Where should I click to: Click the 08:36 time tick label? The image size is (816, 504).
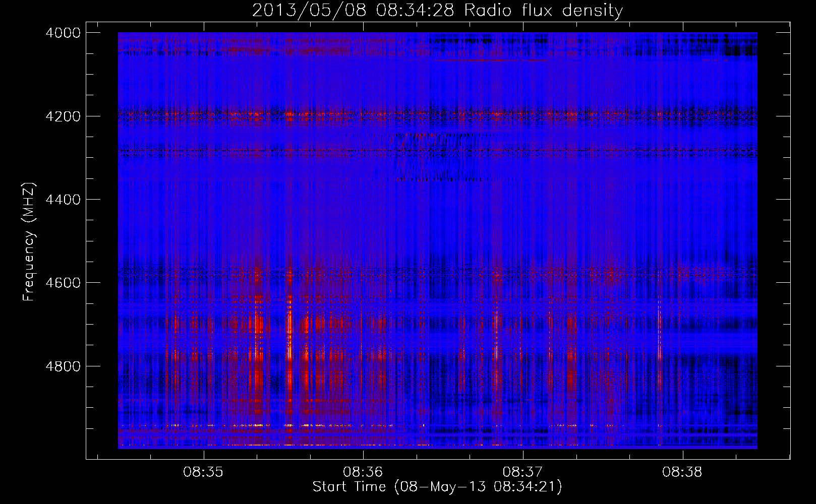click(x=363, y=472)
